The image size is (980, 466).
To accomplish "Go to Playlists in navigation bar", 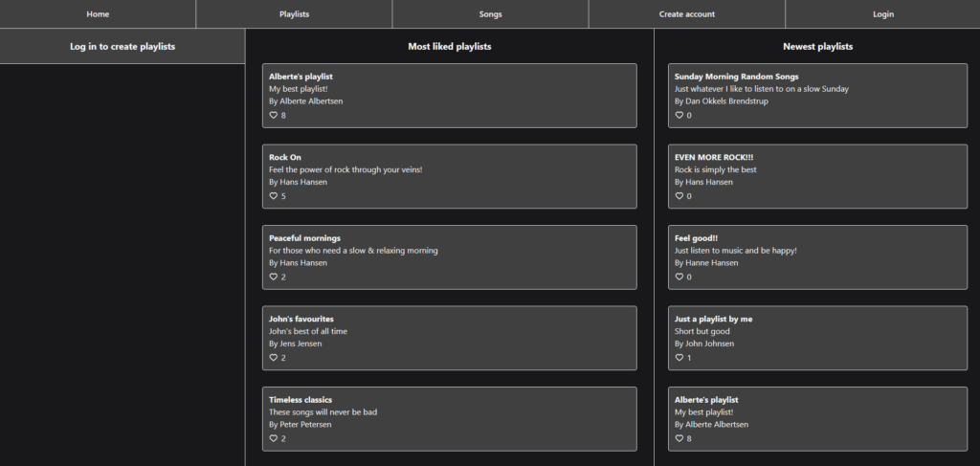I will tap(294, 14).
